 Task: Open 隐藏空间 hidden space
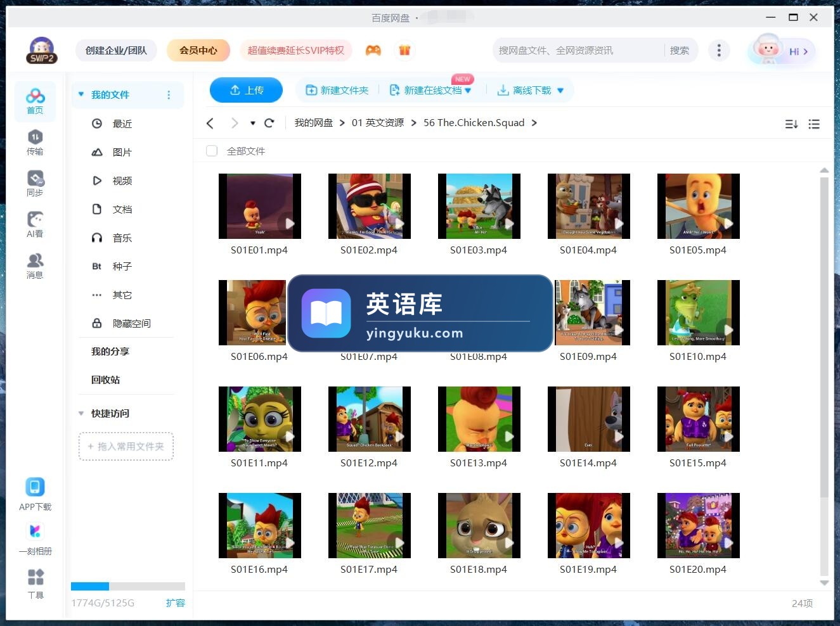point(122,323)
